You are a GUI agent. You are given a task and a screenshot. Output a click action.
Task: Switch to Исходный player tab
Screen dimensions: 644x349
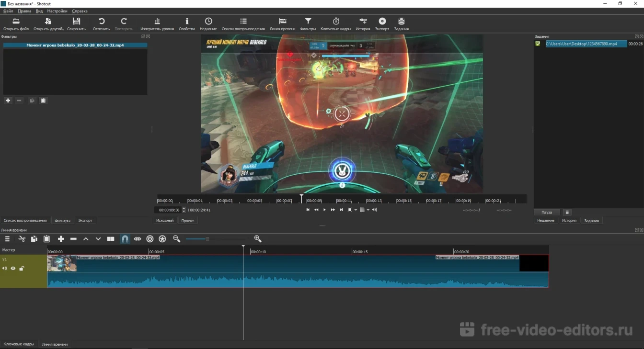pyautogui.click(x=165, y=221)
